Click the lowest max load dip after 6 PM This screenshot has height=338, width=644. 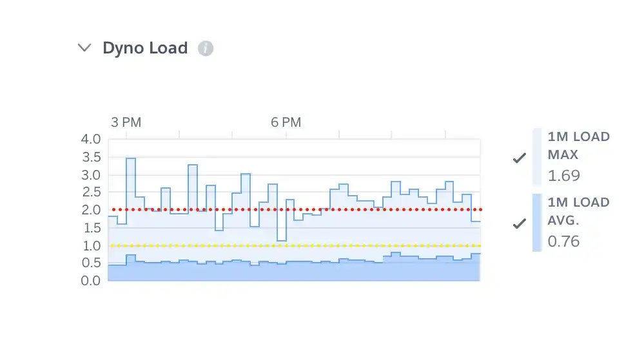coord(281,240)
